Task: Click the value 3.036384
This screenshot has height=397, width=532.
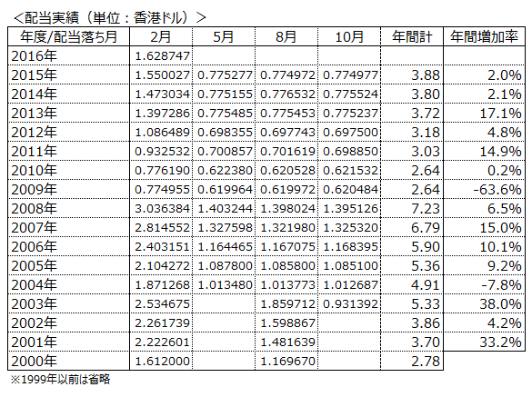Action: pos(162,208)
